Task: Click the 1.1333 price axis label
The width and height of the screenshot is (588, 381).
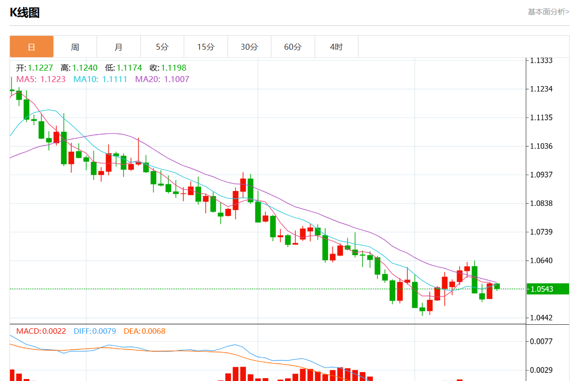Action: pyautogui.click(x=541, y=61)
